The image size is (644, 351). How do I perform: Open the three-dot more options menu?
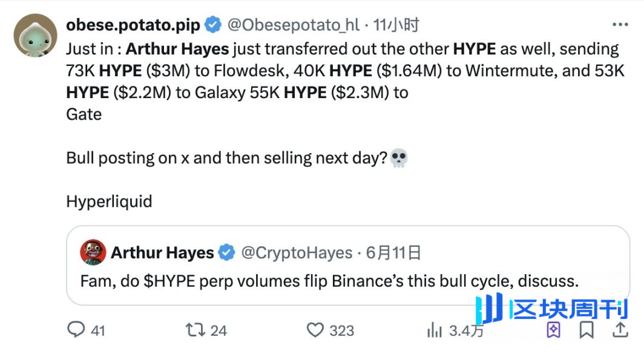pyautogui.click(x=620, y=25)
